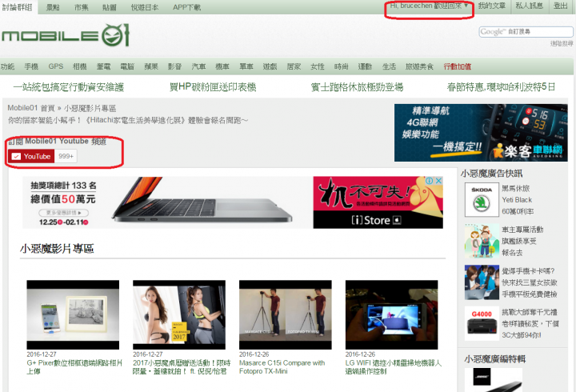This screenshot has width=576, height=392.
Task: Open the Hitachi家電生活美學進化展 announcement link
Action: click(x=128, y=121)
